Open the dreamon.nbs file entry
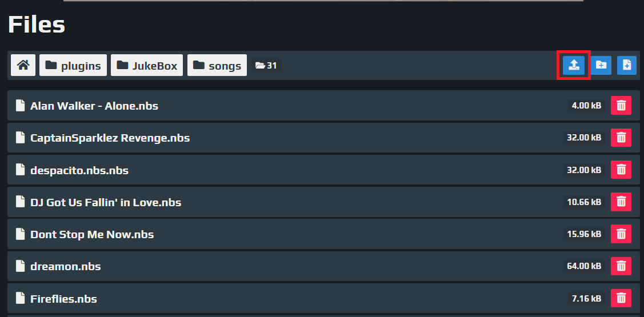 (66, 266)
